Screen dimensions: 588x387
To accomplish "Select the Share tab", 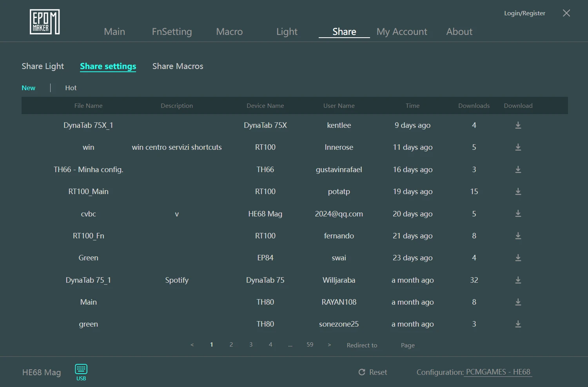I will (344, 32).
